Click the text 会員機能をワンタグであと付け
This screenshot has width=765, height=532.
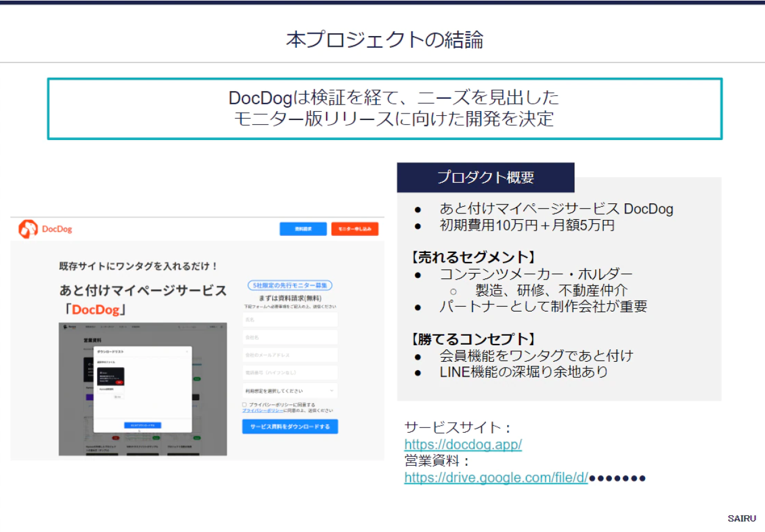click(x=536, y=356)
